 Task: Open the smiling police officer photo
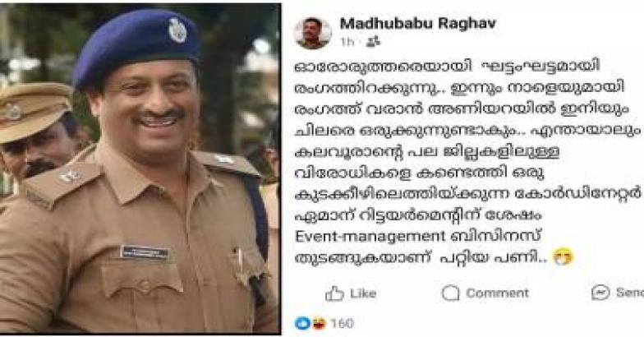coord(140,168)
